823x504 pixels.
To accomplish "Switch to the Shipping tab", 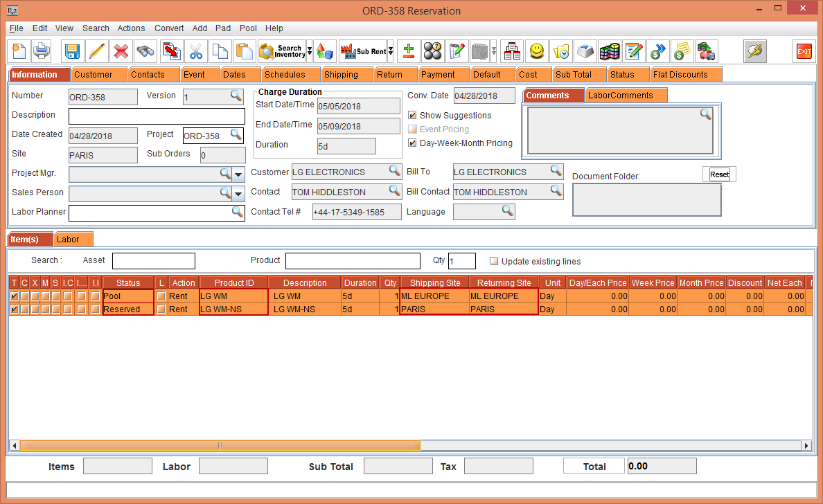I will [x=341, y=75].
